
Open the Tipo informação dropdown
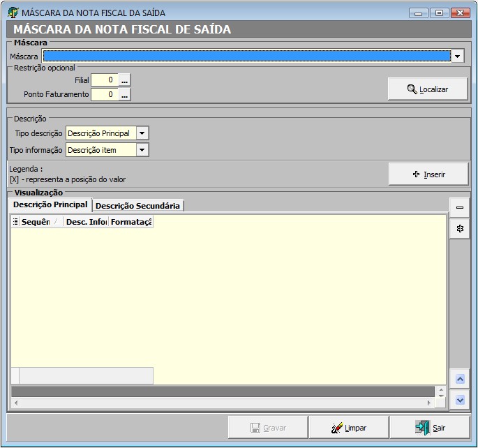point(142,150)
